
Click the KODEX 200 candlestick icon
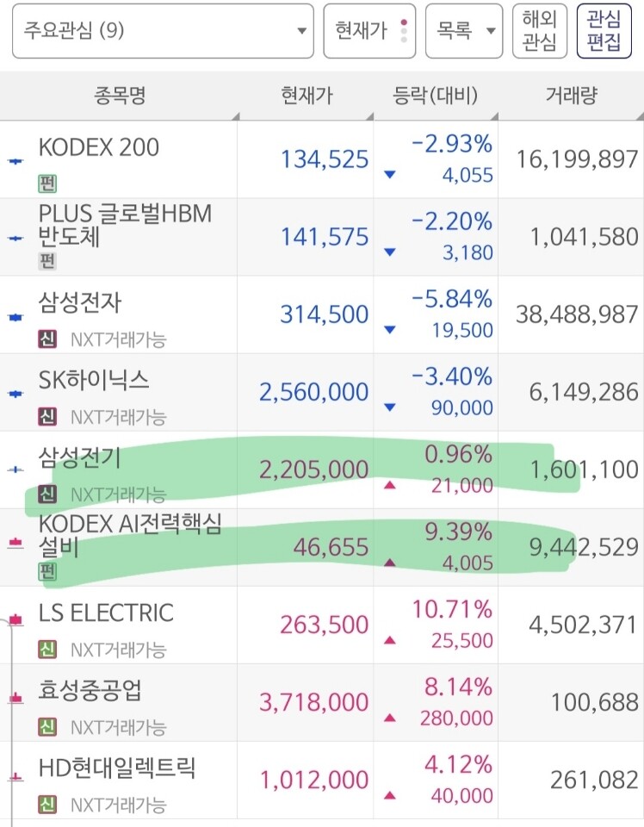15,160
